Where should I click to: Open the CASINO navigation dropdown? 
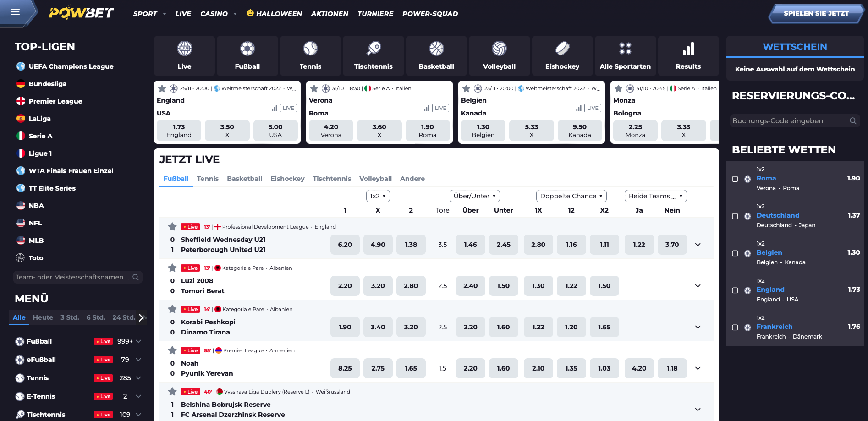tap(218, 14)
